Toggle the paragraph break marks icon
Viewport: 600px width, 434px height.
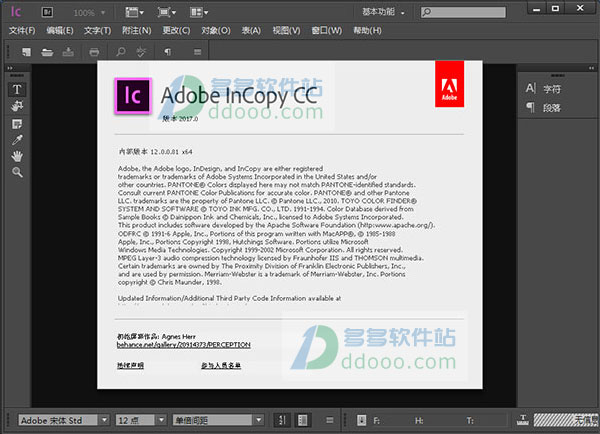tap(302, 420)
